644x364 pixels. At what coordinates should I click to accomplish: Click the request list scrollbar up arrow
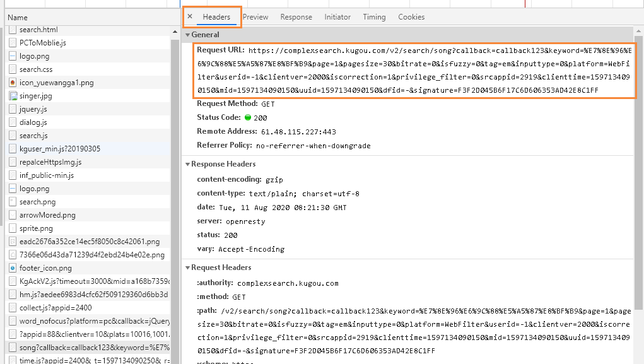(x=175, y=32)
